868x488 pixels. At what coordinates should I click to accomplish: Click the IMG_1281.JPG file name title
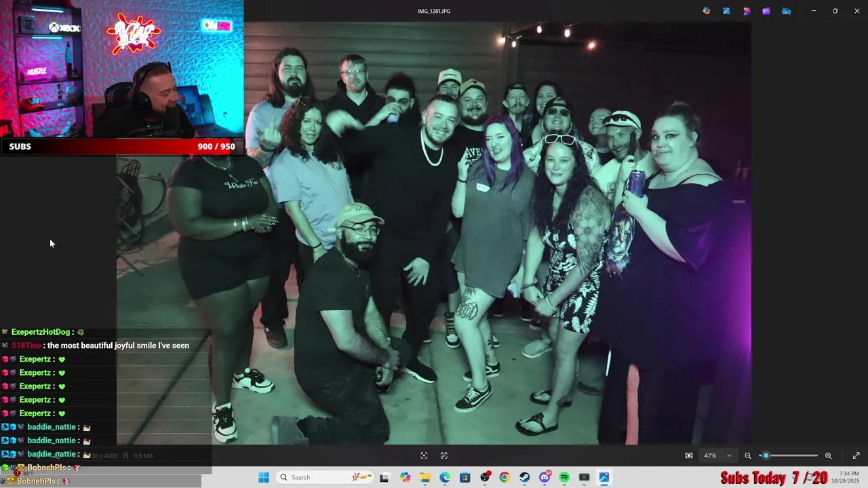pos(434,11)
